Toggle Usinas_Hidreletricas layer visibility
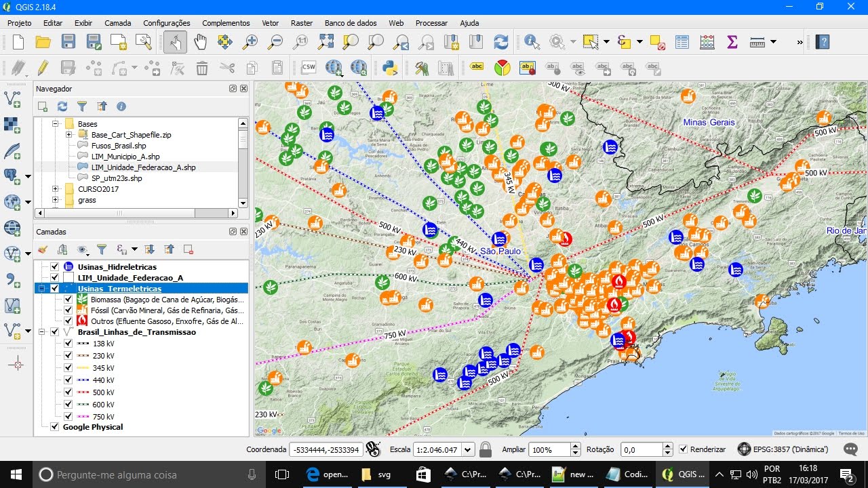The width and height of the screenshot is (868, 488). 55,267
